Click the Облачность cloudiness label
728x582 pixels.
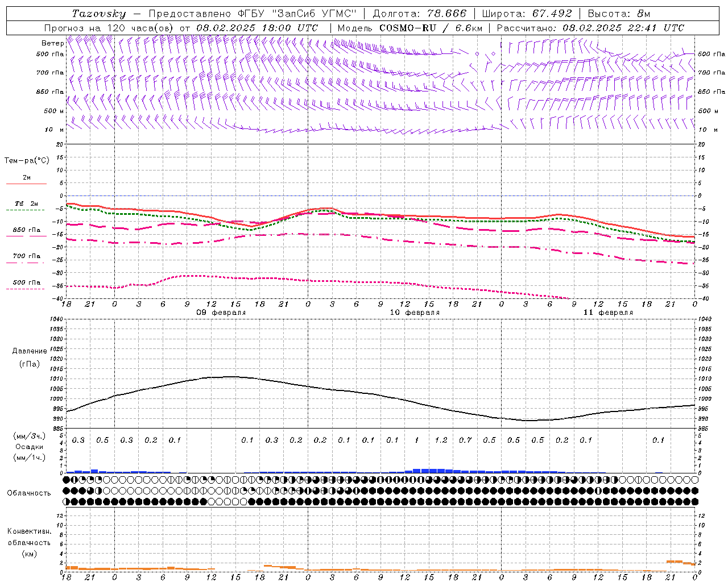pyautogui.click(x=29, y=493)
